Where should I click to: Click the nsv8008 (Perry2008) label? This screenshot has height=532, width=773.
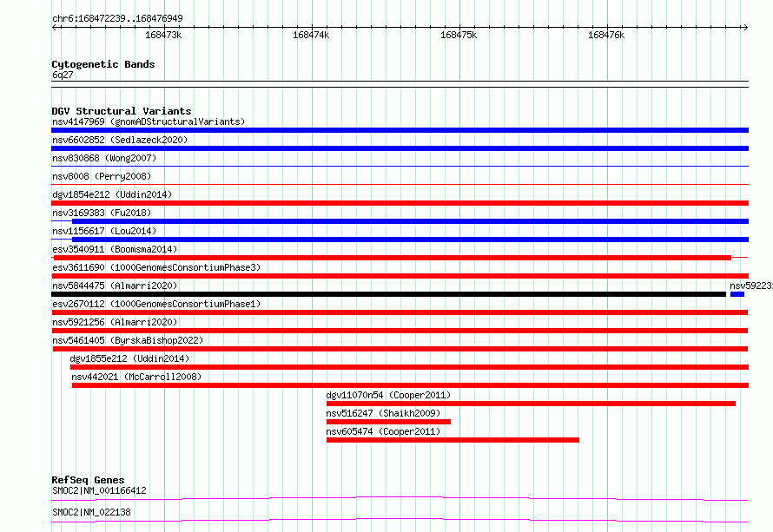(x=102, y=176)
